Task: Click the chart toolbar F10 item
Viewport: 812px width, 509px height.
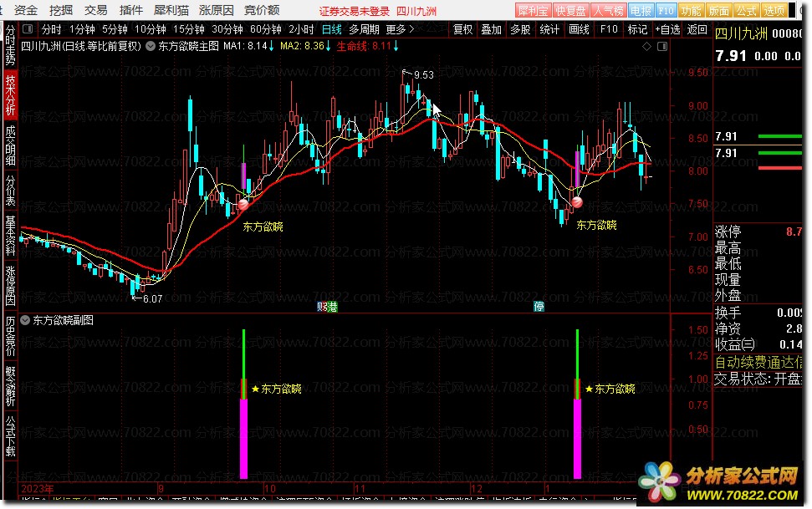Action: pos(609,29)
